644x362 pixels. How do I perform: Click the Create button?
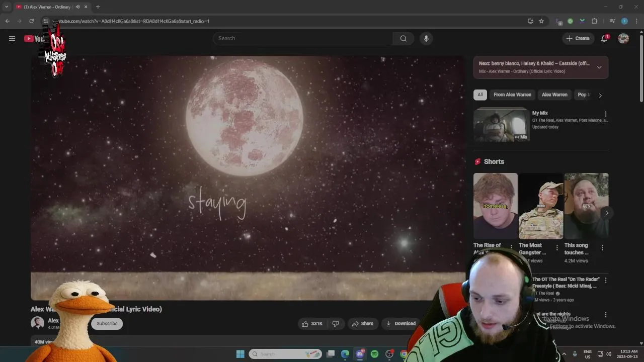click(578, 39)
